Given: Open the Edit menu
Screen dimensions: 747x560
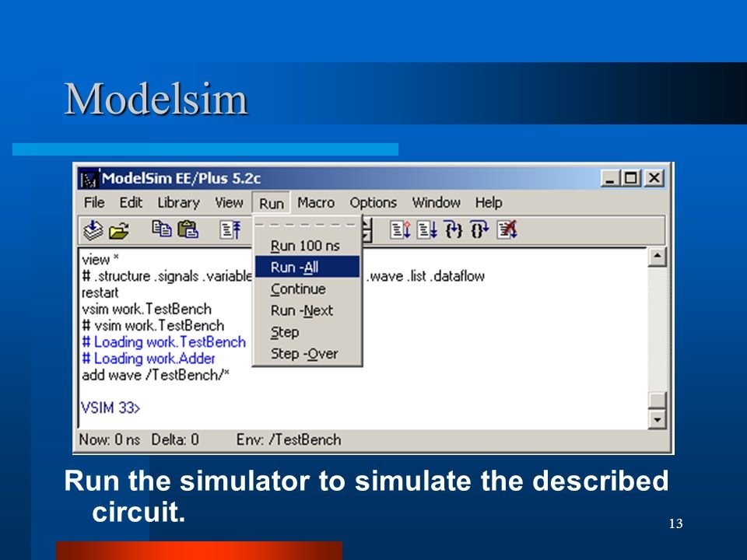Looking at the screenshot, I should tap(131, 203).
